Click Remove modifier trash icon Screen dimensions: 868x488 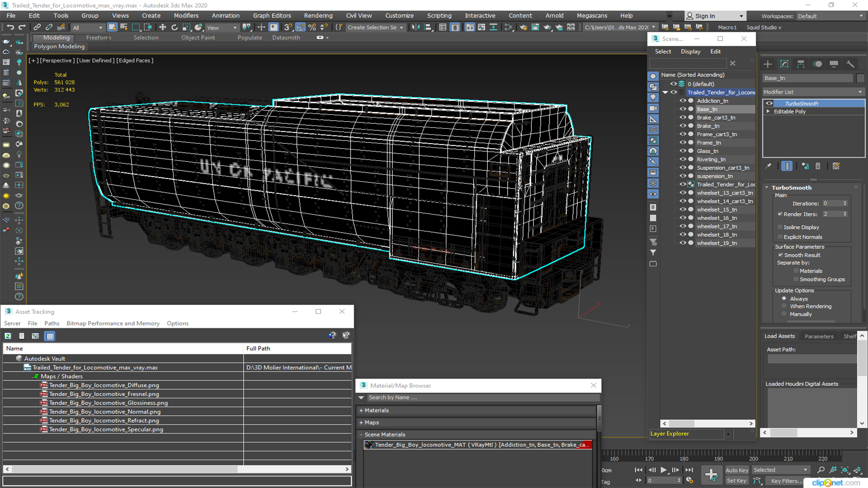818,166
